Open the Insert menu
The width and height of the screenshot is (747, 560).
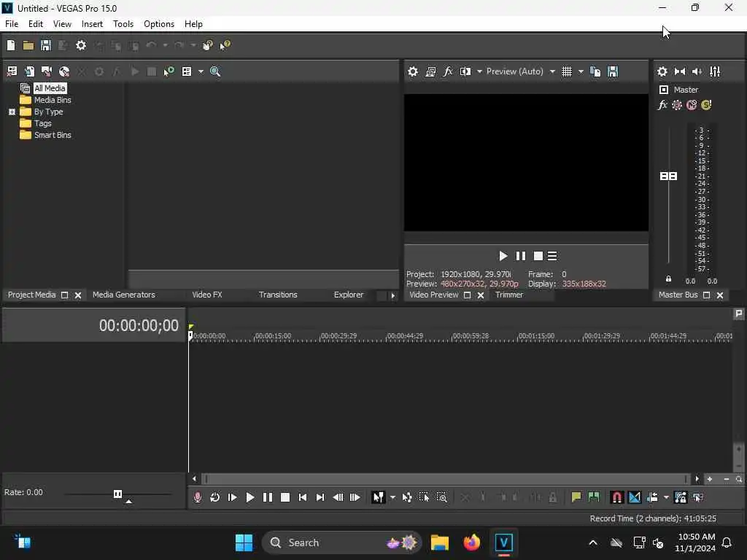pyautogui.click(x=92, y=24)
